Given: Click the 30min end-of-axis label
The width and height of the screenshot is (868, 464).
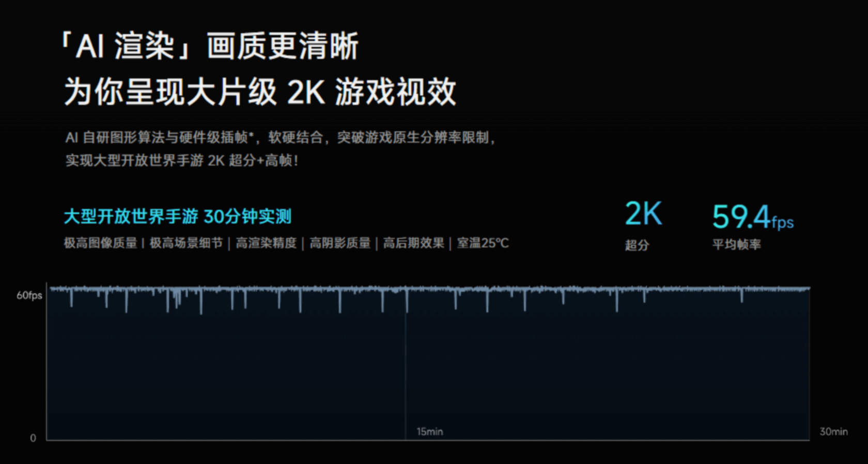Looking at the screenshot, I should click(x=833, y=431).
